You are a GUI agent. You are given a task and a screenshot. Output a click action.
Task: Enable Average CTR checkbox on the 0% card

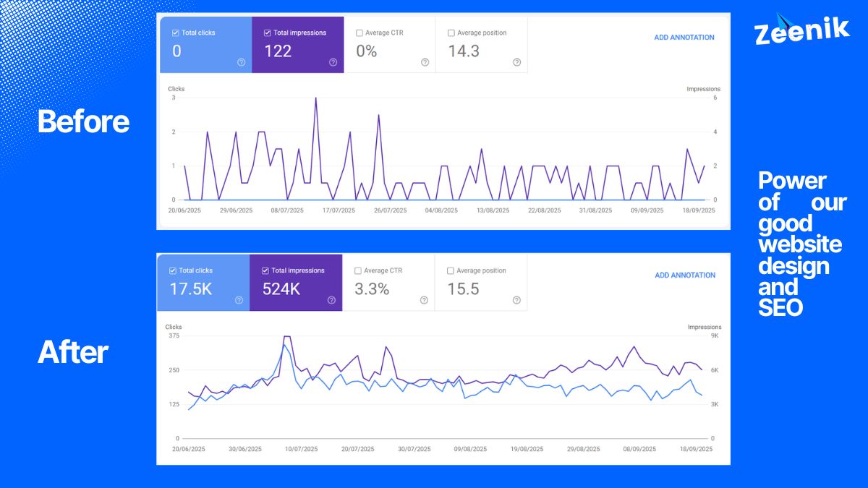[x=359, y=33]
